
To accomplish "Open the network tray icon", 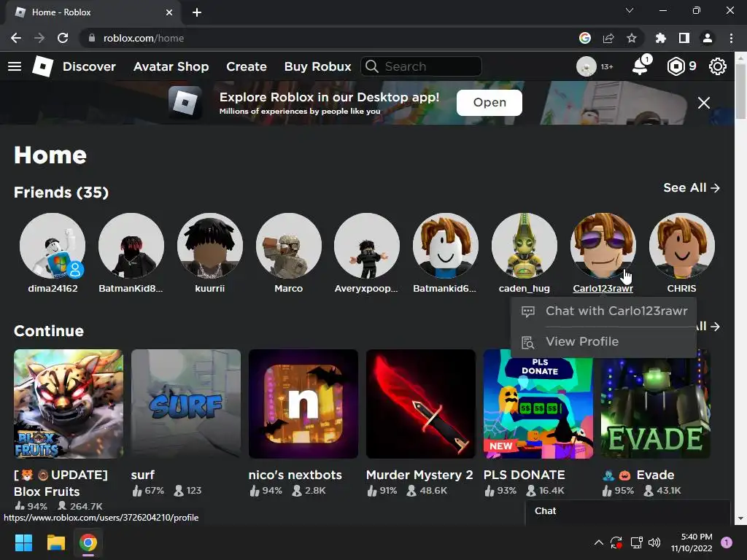I will point(636,542).
